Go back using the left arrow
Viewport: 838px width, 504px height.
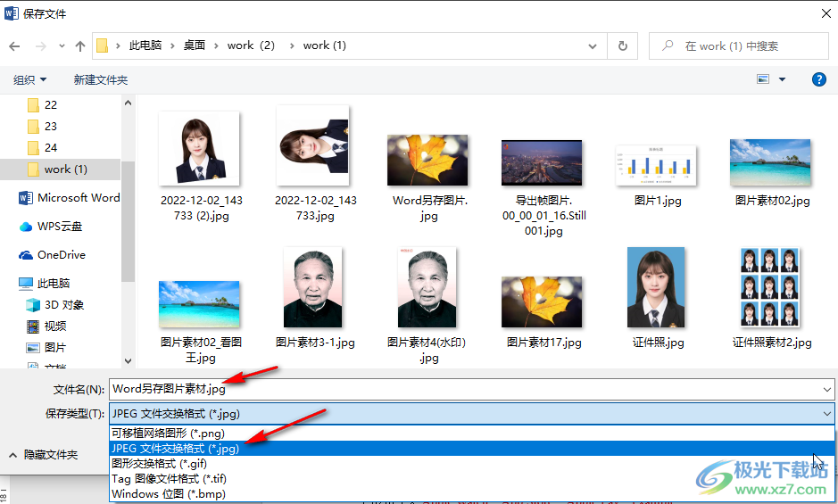14,46
